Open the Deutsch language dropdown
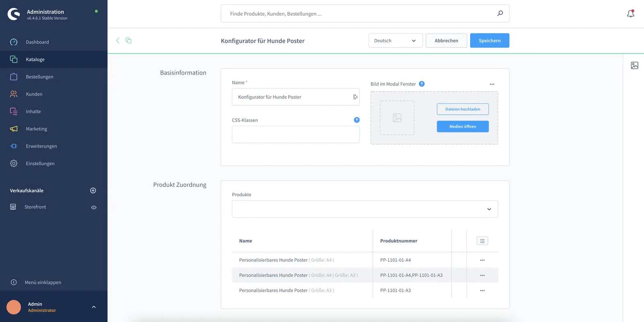The width and height of the screenshot is (644, 322). pos(396,40)
